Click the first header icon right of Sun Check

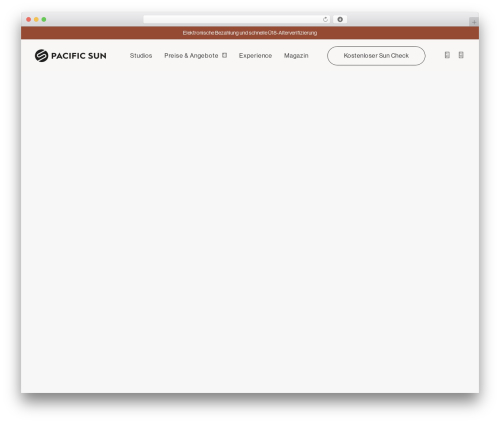click(x=447, y=55)
